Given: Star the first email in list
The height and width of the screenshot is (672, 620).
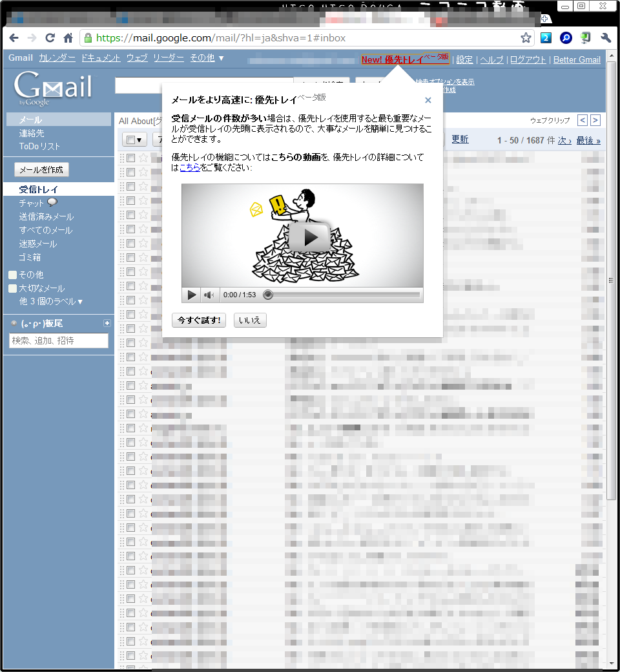Looking at the screenshot, I should point(143,158).
